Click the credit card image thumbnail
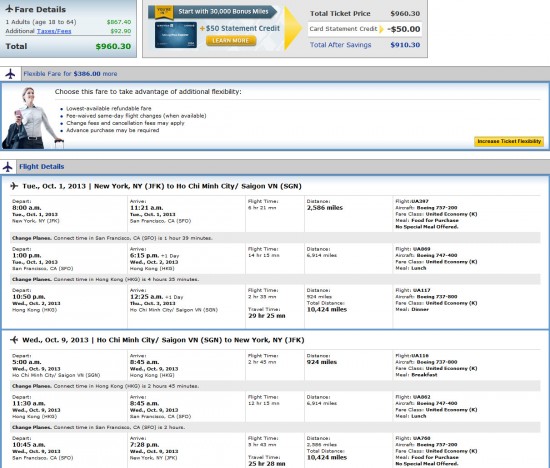The image size is (550, 468). (176, 34)
